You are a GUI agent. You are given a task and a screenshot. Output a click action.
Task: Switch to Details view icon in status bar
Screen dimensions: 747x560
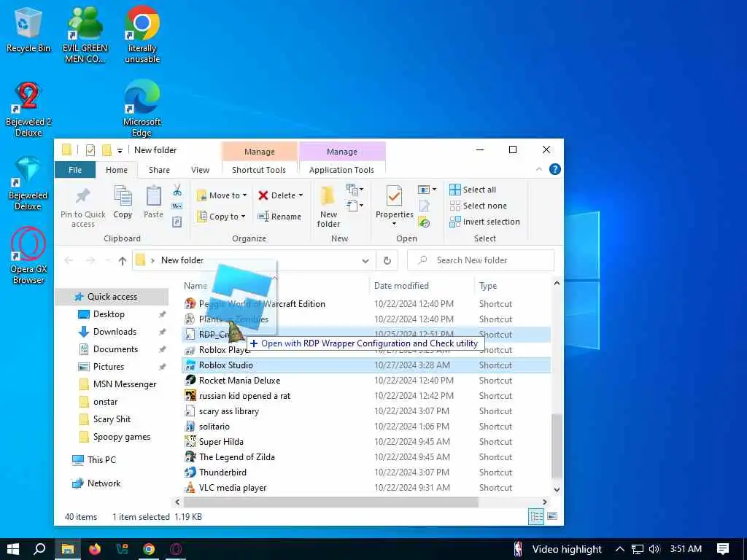click(536, 516)
